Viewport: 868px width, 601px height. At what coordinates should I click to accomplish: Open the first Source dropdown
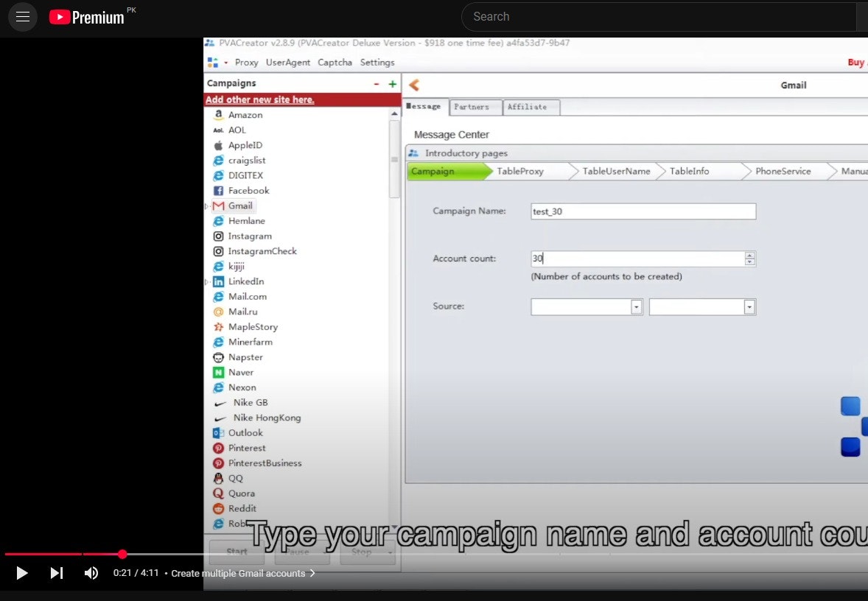tap(637, 306)
